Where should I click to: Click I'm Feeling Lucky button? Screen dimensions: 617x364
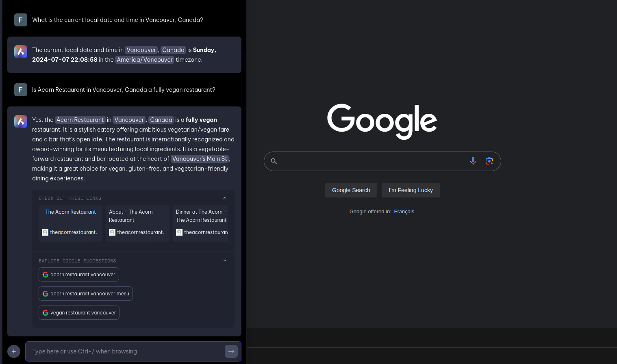[x=411, y=190]
